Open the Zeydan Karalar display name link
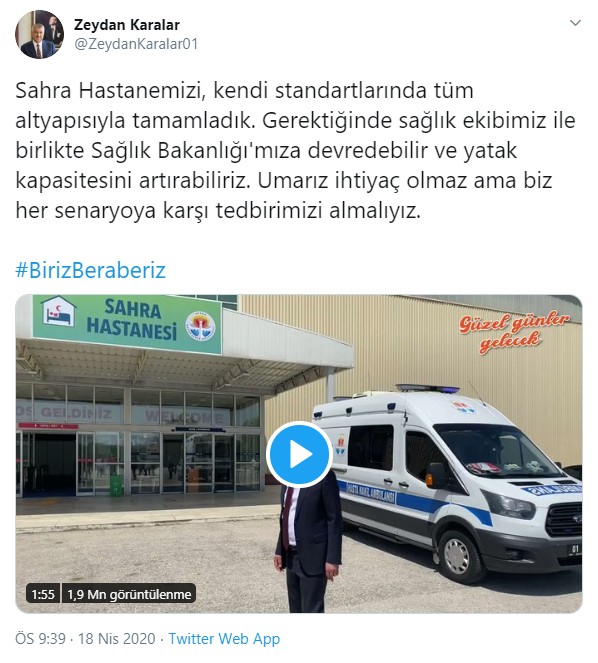Viewport: 598px width, 663px height. click(127, 25)
